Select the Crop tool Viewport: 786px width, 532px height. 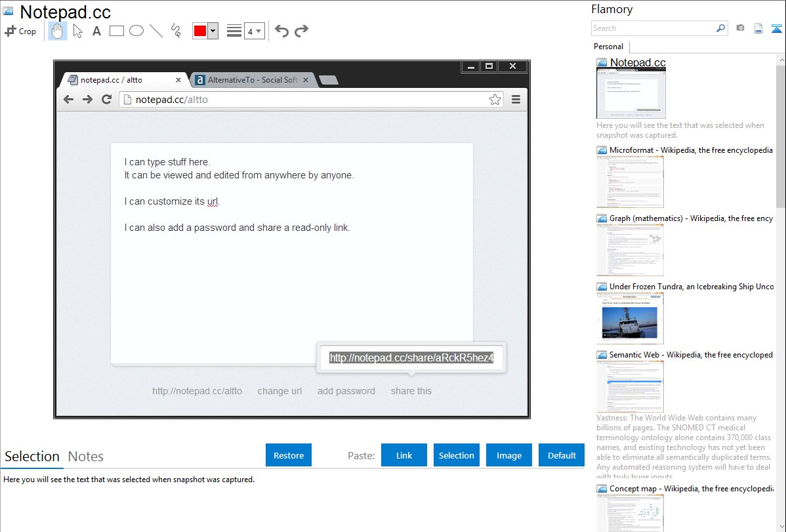20,31
